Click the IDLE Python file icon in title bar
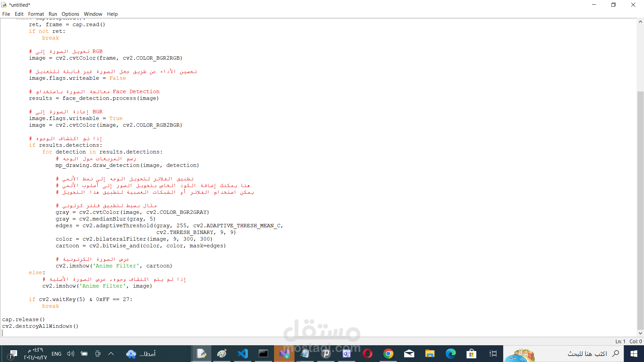This screenshot has width=644, height=362. [x=4, y=5]
